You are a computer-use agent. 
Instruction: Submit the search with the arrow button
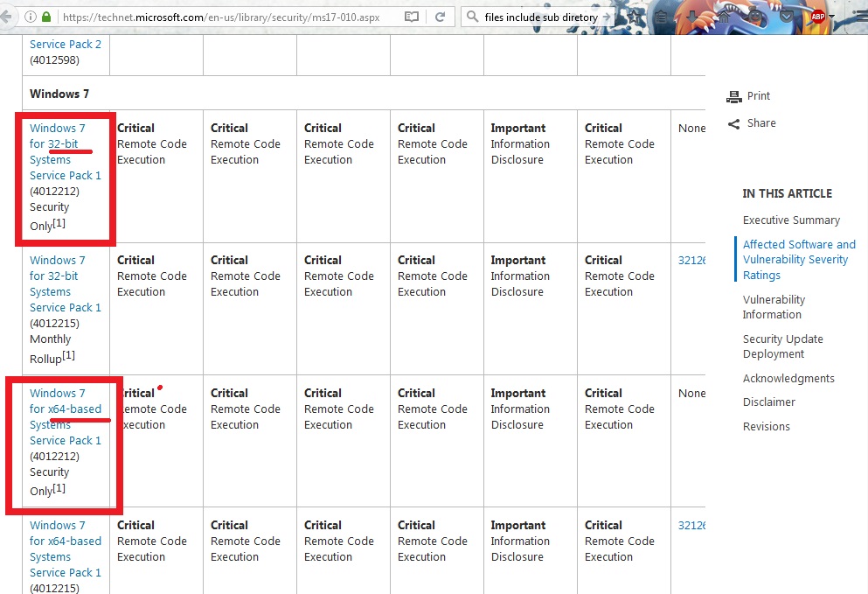pos(606,17)
